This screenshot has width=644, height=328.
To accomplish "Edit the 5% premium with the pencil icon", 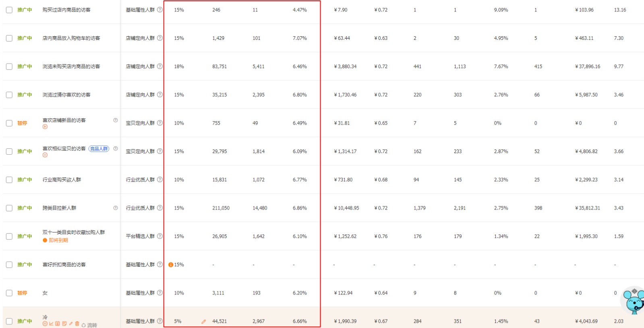I will [x=203, y=321].
